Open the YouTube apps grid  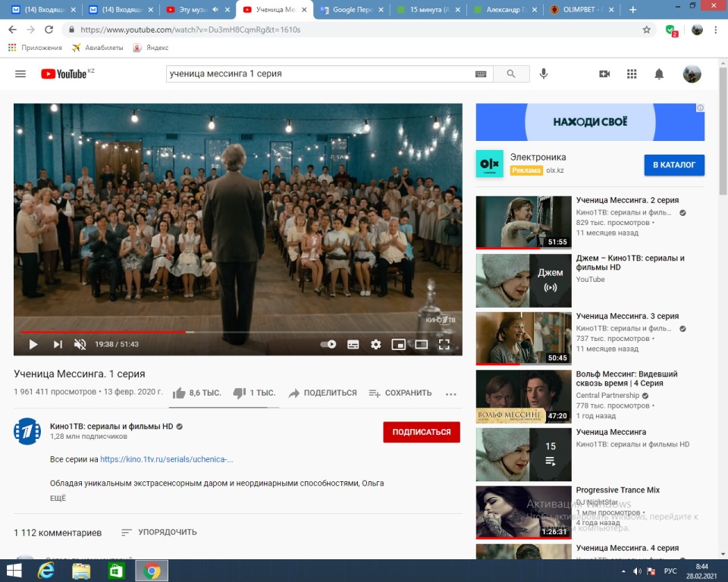632,74
